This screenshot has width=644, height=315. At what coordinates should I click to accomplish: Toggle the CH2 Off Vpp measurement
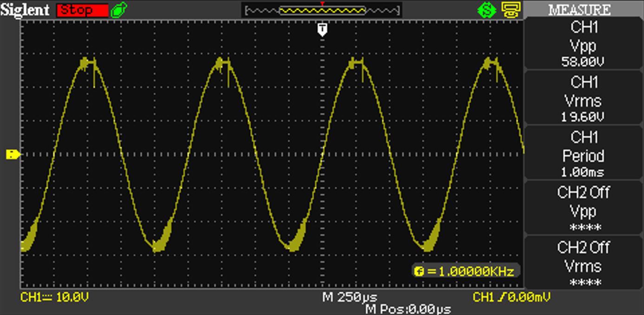point(583,209)
